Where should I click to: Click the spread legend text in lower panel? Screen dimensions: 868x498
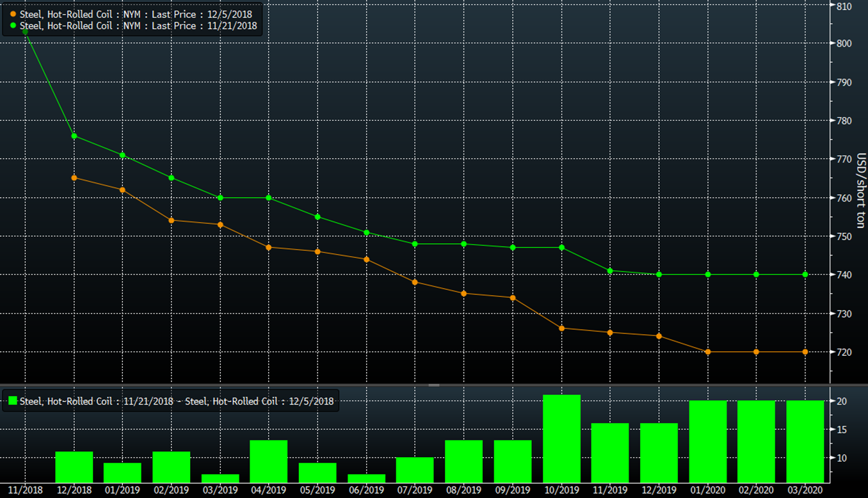click(x=177, y=401)
